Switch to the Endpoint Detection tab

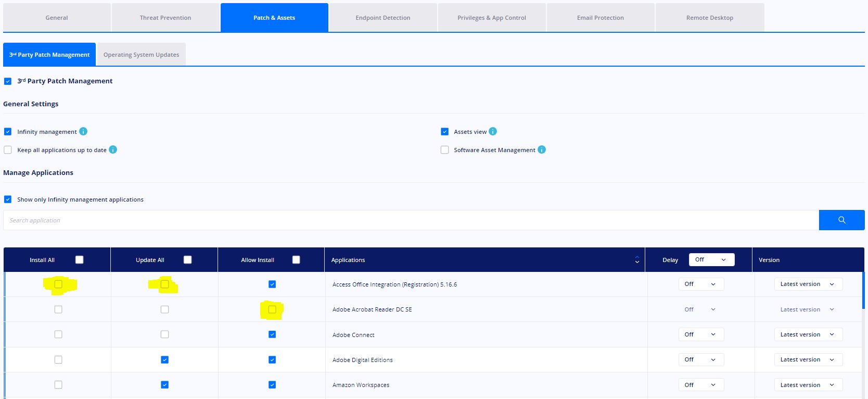coord(383,18)
